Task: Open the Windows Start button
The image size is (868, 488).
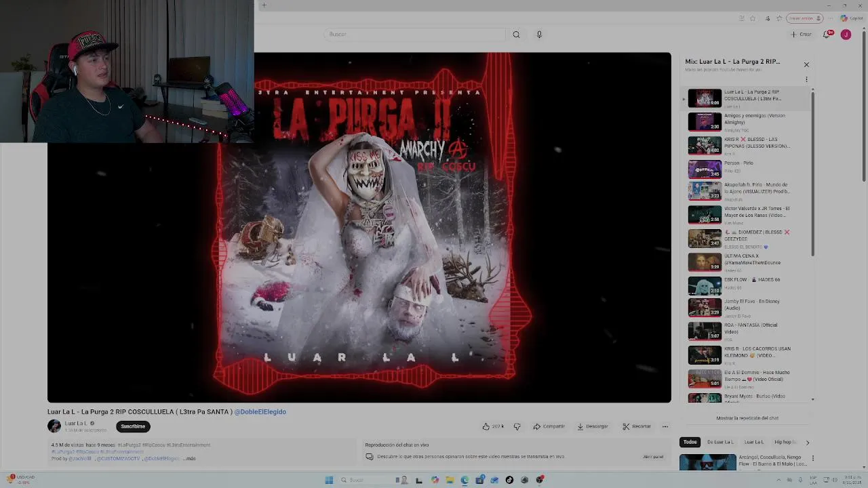Action: coord(329,480)
